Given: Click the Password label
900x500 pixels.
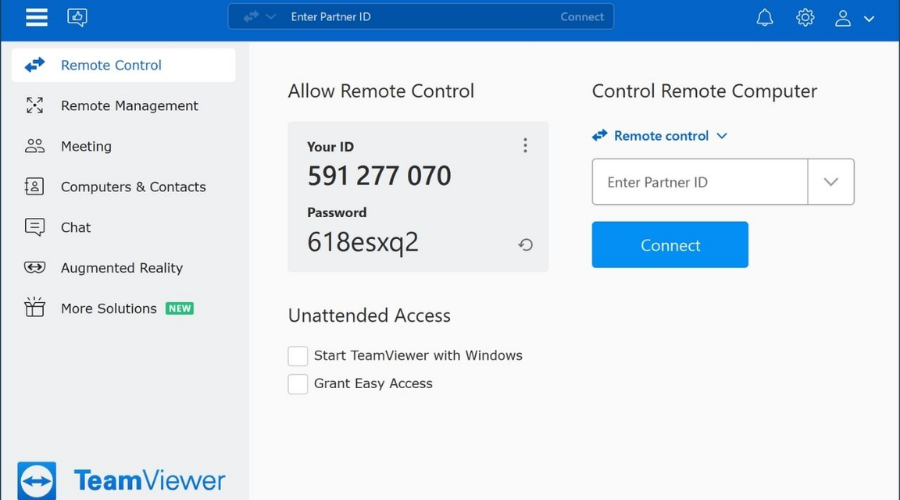Looking at the screenshot, I should point(336,212).
